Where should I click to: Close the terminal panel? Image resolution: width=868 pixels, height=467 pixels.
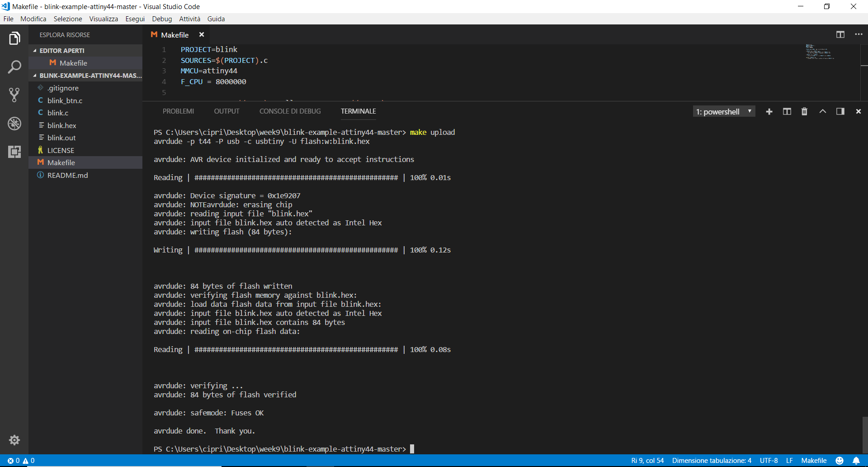point(858,112)
